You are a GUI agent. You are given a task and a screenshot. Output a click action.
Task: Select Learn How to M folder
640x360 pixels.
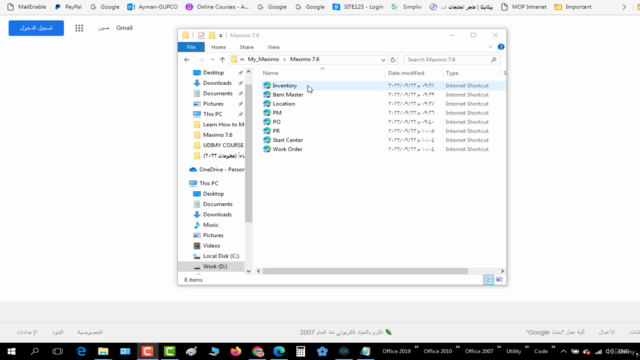click(x=223, y=124)
